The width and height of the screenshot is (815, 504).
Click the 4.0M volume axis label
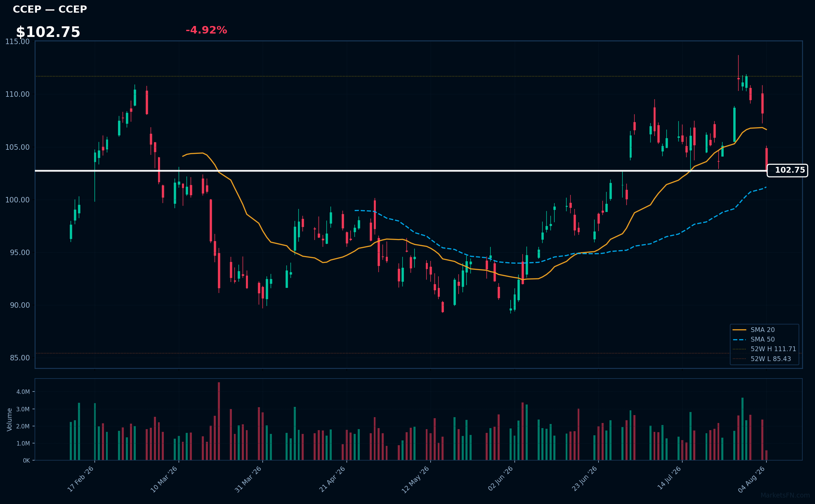23,392
